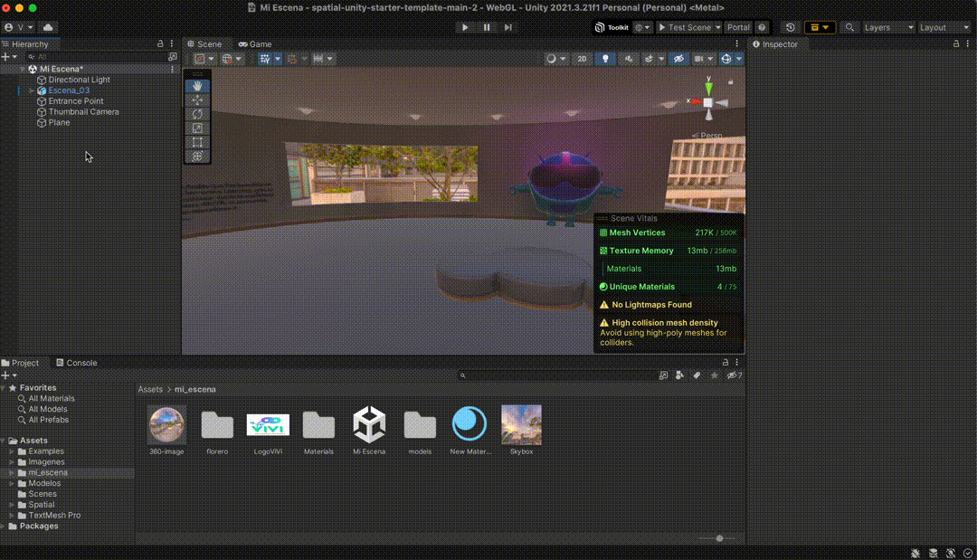Screen dimensions: 977x560
Task: Switch to the Scene tab
Action: (x=204, y=44)
